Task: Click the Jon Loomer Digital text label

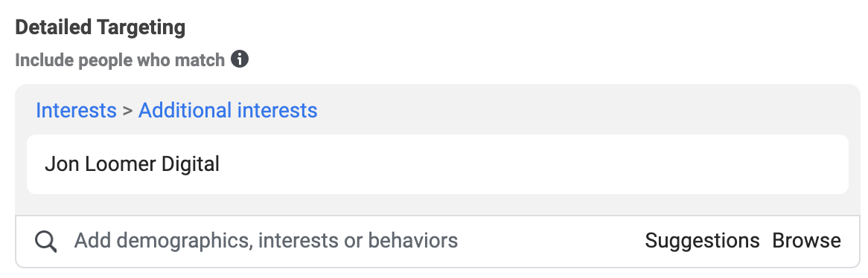Action: [133, 164]
